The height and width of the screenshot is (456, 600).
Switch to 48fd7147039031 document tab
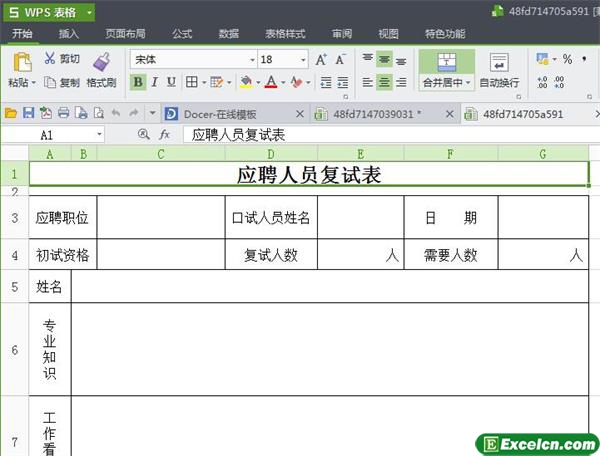(377, 114)
